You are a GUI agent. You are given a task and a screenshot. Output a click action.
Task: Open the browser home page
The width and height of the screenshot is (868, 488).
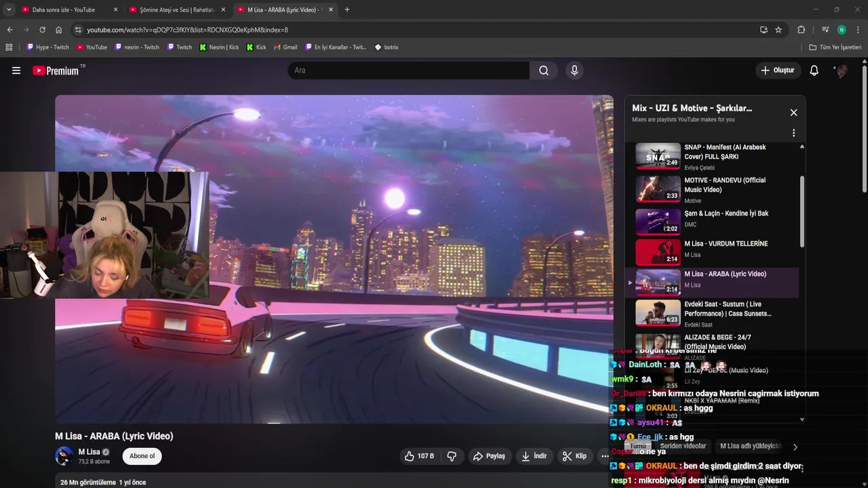coord(58,30)
